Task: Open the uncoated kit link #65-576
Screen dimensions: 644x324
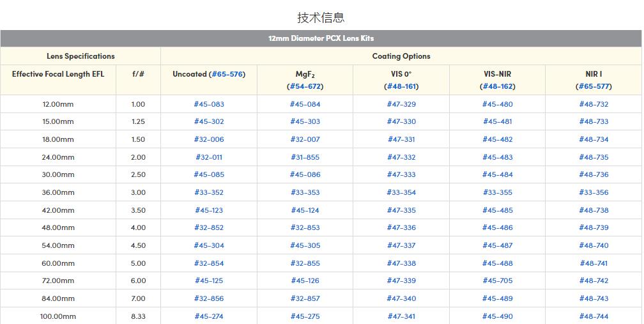Action: click(x=227, y=74)
